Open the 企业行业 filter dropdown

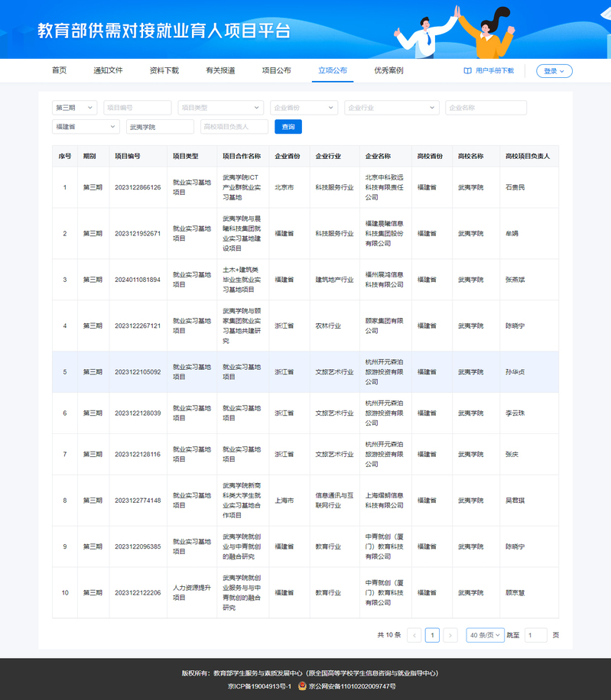[392, 108]
